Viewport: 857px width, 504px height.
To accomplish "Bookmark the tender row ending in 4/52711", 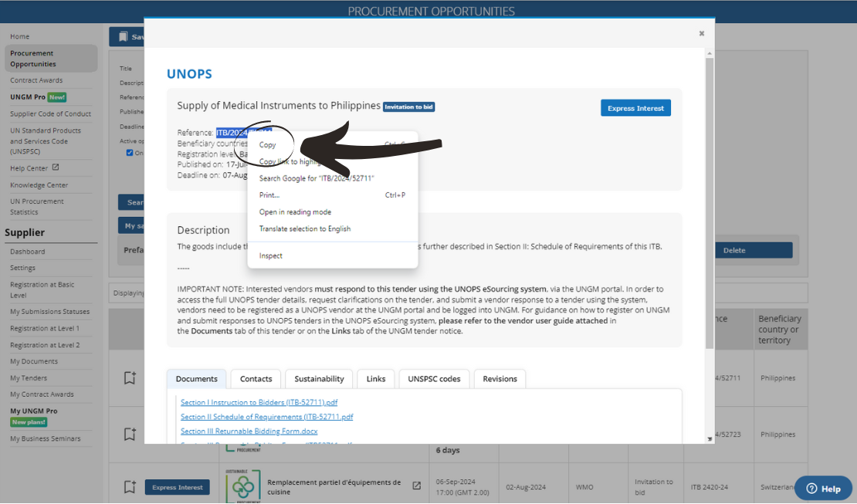I will click(130, 377).
